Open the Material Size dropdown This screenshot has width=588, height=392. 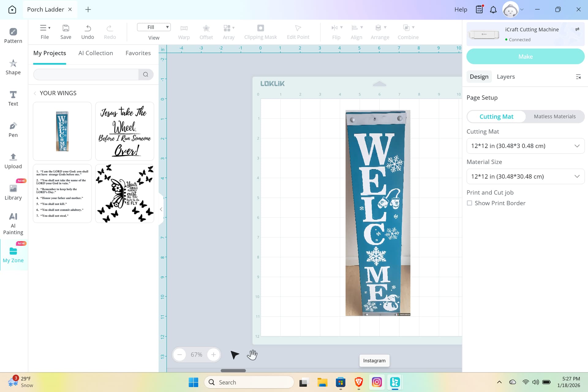click(x=525, y=176)
